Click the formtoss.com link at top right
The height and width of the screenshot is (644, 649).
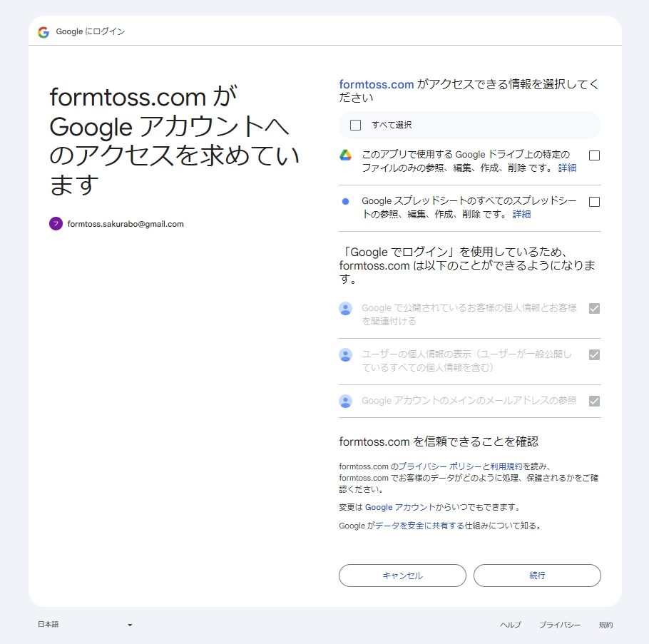(377, 84)
